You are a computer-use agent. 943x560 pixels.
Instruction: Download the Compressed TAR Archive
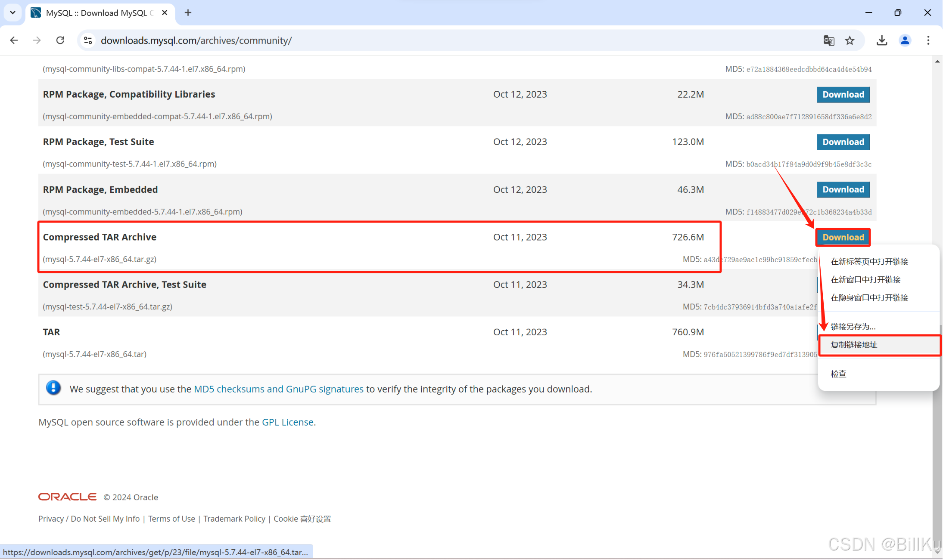[843, 237]
